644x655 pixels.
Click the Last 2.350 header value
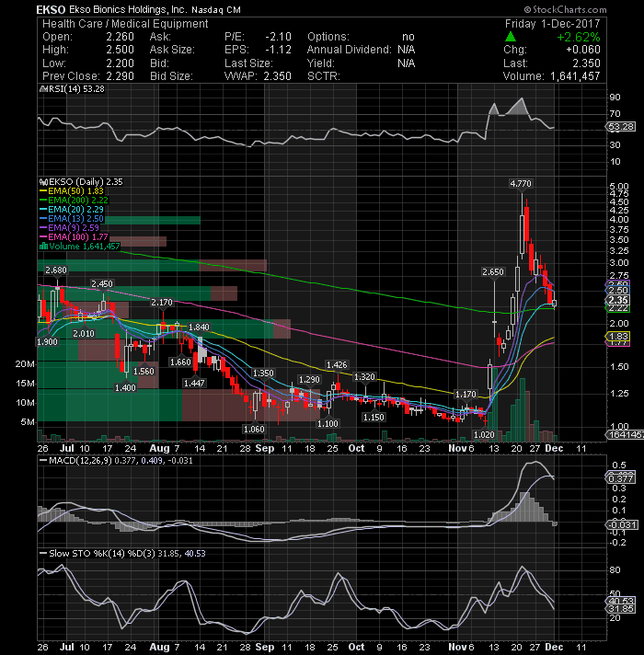tap(586, 63)
